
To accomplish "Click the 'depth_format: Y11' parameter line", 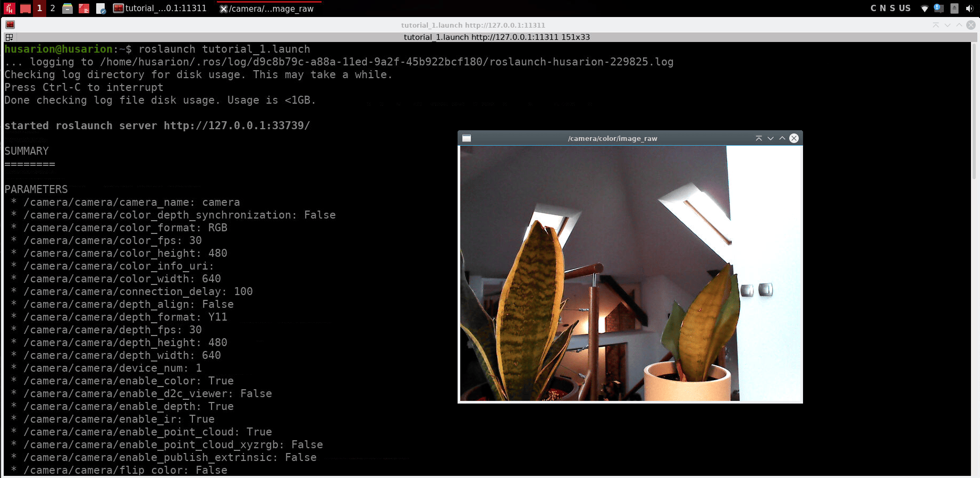I will click(x=119, y=317).
